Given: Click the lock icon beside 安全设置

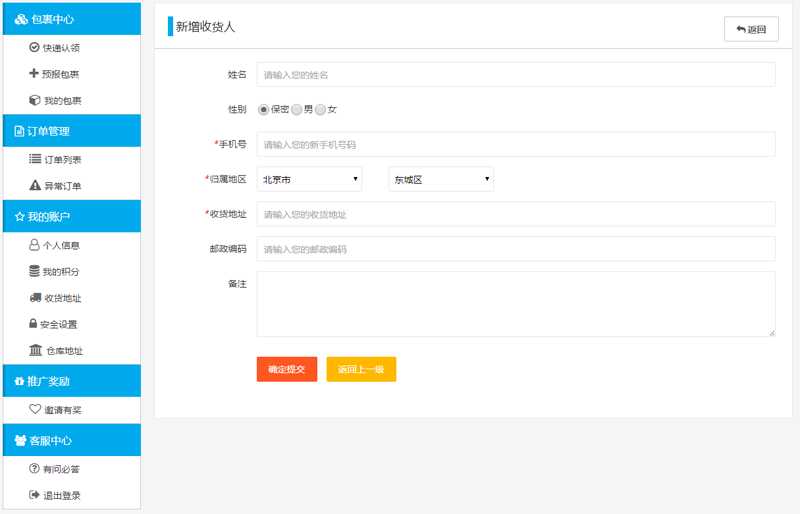Looking at the screenshot, I should click(33, 324).
